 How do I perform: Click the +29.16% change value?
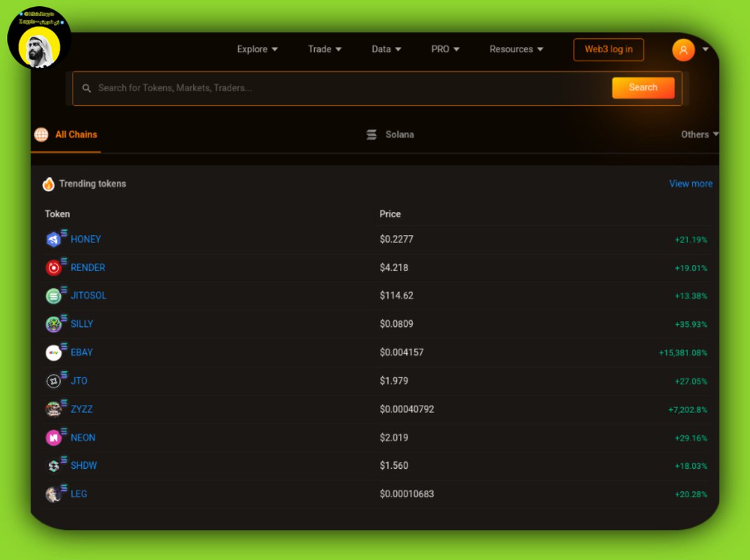(691, 438)
